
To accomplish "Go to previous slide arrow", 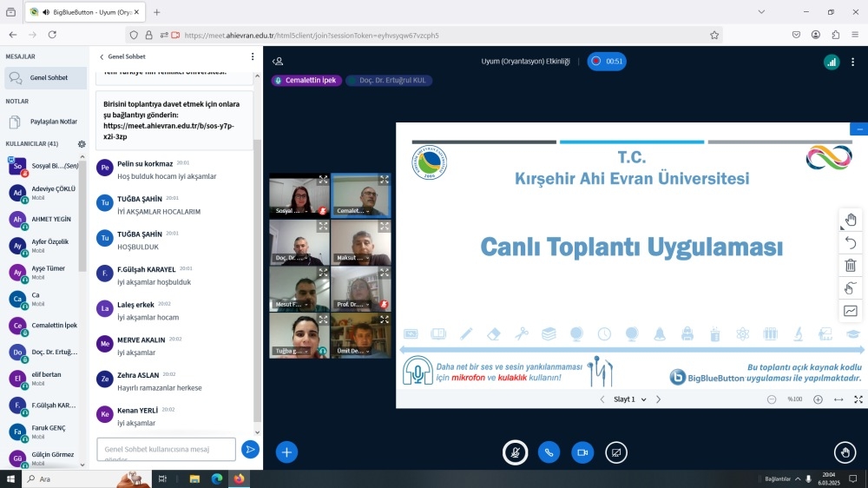I will click(602, 399).
